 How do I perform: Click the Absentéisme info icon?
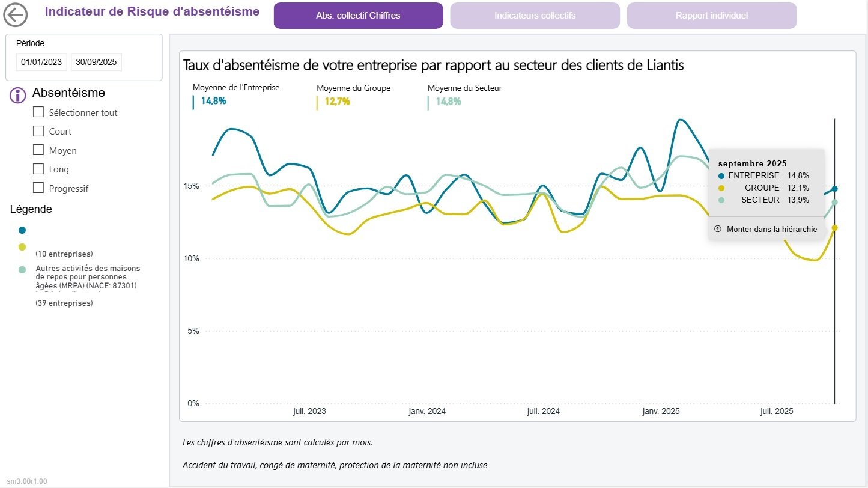pos(19,95)
